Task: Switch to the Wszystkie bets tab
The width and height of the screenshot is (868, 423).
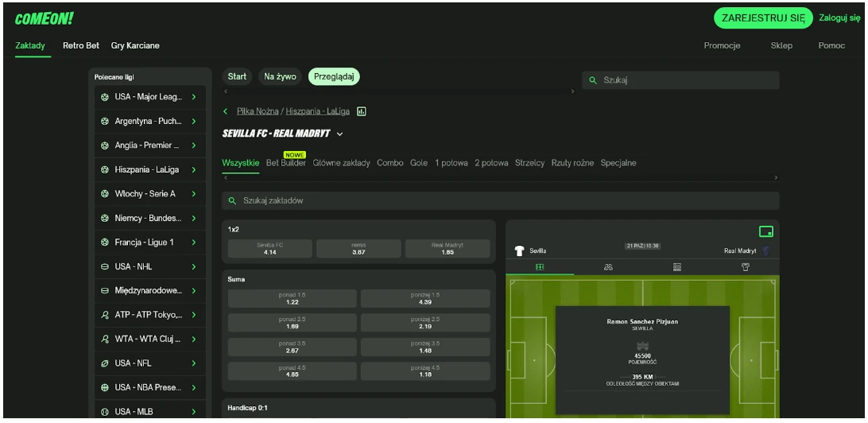Action: point(241,163)
